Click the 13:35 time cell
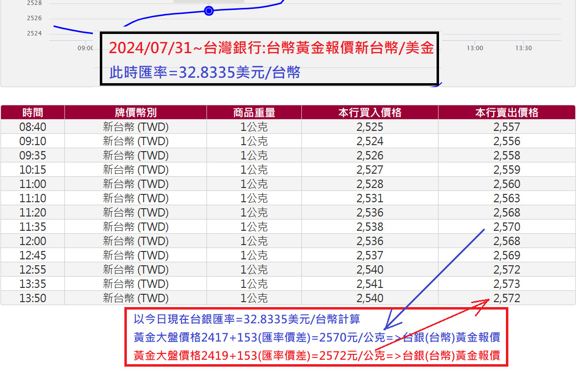 point(32,284)
